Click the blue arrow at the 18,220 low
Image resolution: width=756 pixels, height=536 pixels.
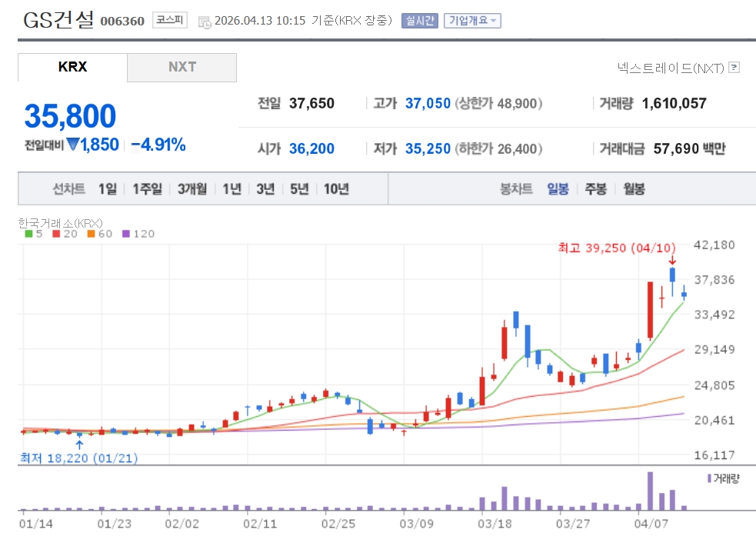tap(79, 444)
